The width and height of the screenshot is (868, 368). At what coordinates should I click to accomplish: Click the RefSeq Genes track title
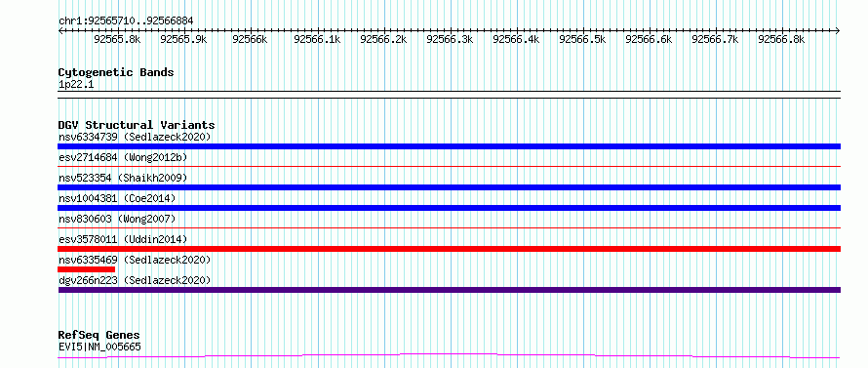tap(99, 336)
